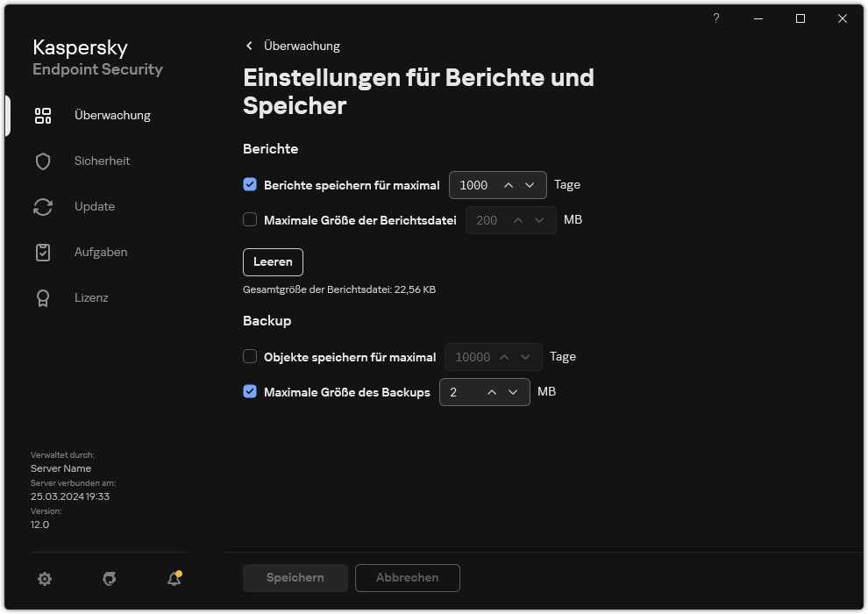Click the help question mark icon

point(715,18)
